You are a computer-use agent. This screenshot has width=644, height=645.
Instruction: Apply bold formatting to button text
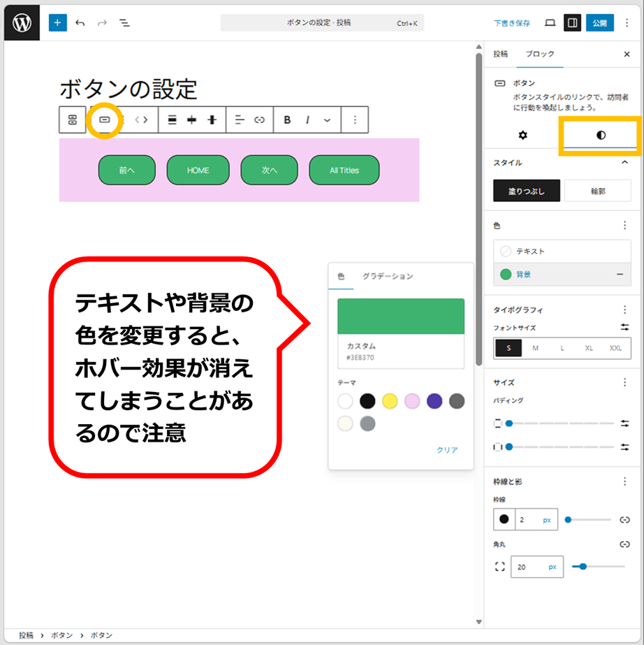tap(287, 119)
